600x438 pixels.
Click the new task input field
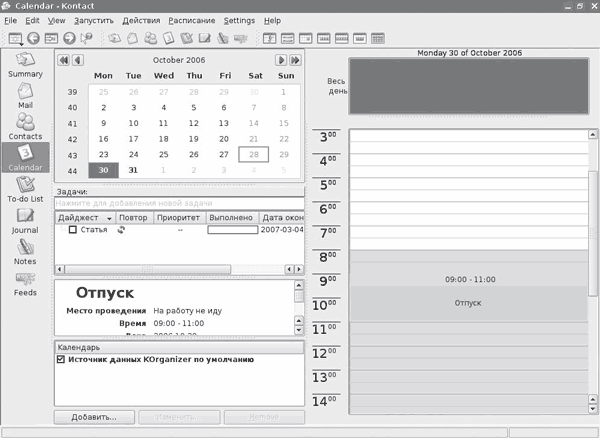(x=180, y=204)
